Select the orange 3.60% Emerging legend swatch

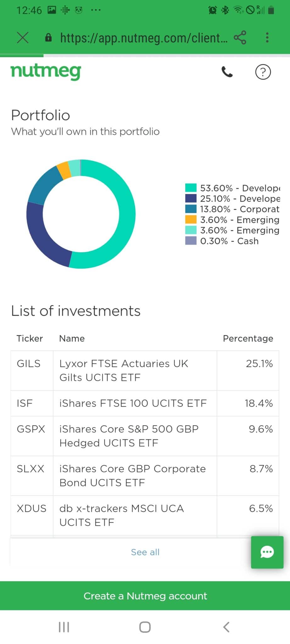pos(191,219)
